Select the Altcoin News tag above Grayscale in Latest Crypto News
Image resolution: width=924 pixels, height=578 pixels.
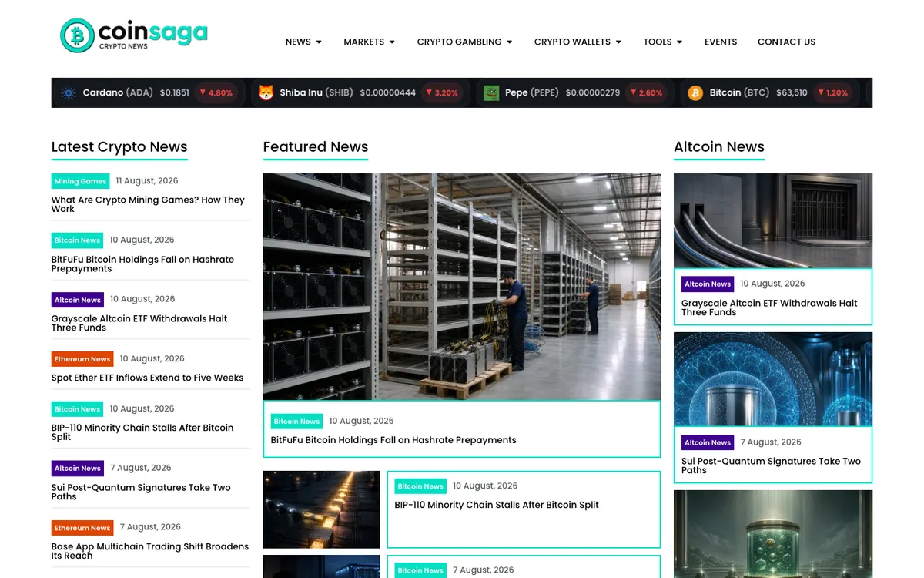pos(78,300)
